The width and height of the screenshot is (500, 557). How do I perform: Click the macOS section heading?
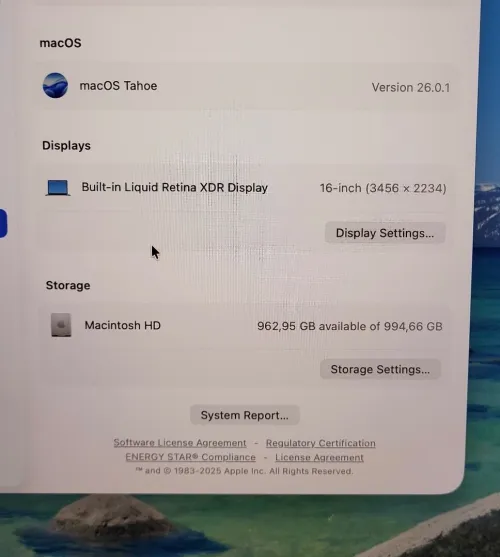pyautogui.click(x=60, y=43)
